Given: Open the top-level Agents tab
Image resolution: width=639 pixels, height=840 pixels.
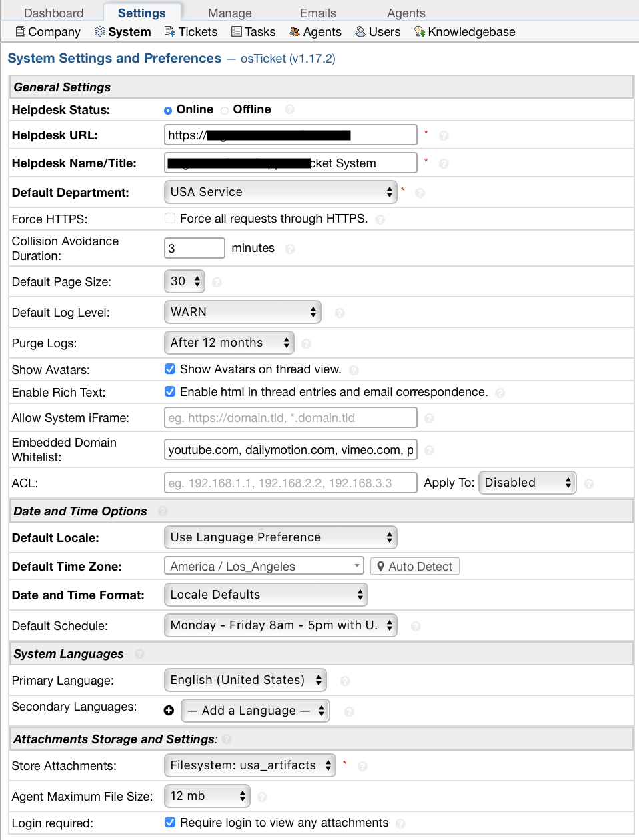Looking at the screenshot, I should [406, 13].
